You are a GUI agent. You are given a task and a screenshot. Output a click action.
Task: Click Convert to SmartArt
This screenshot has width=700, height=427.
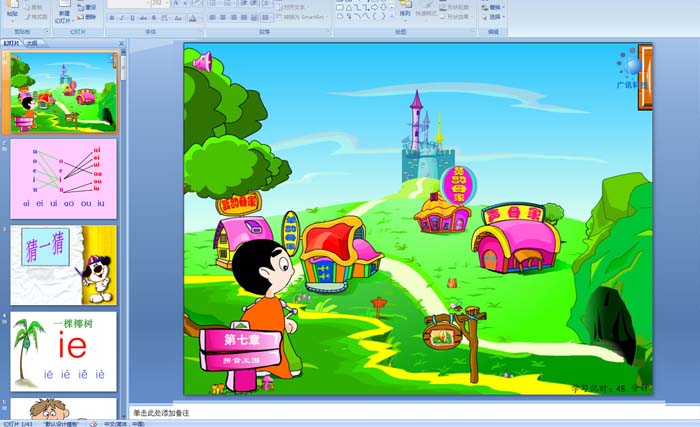(302, 17)
